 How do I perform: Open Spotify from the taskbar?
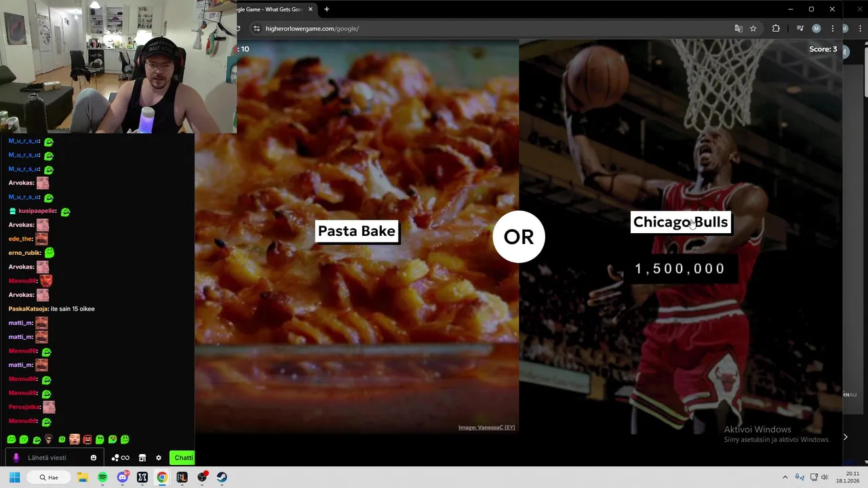[x=102, y=477]
